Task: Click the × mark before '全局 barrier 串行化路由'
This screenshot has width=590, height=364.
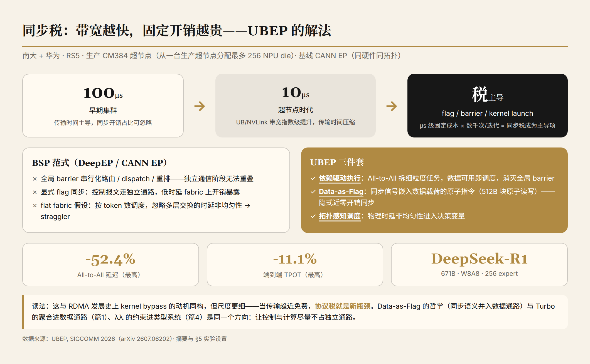Action: pyautogui.click(x=35, y=179)
